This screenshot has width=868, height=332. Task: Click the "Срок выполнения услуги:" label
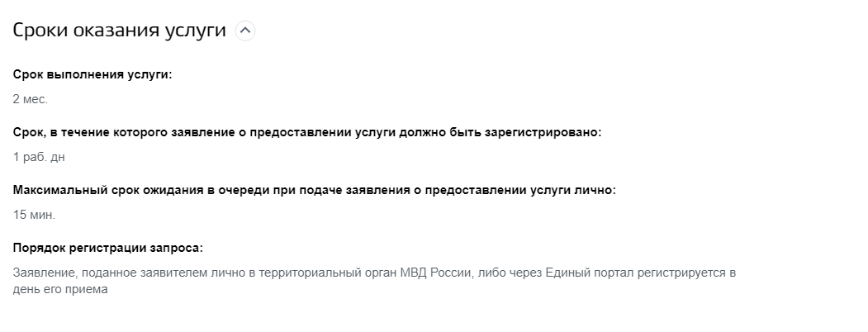point(92,74)
